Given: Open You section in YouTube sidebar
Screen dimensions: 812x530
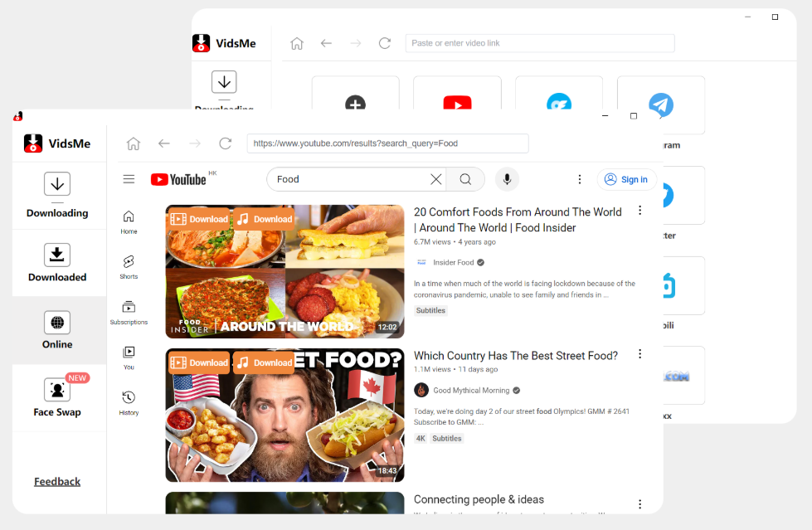Looking at the screenshot, I should pos(129,358).
